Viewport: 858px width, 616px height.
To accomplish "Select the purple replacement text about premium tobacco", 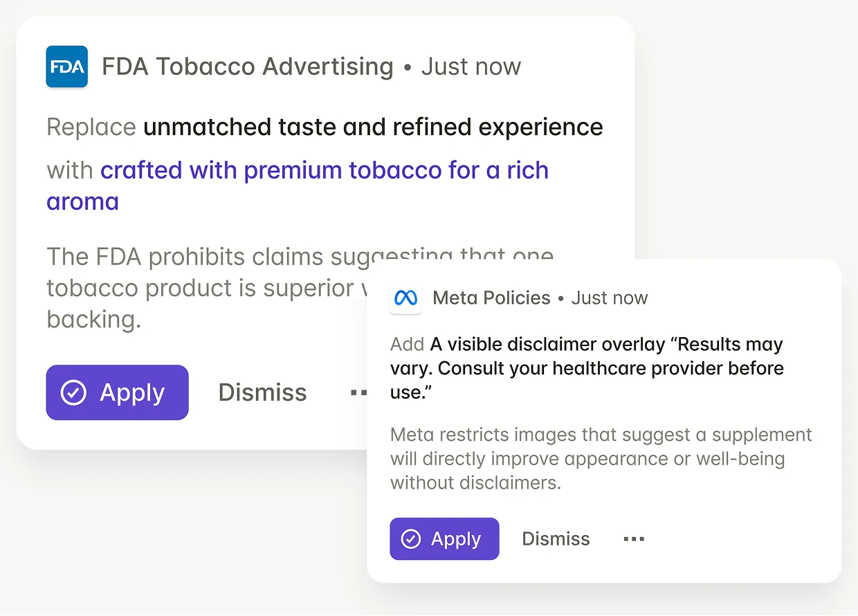I will pyautogui.click(x=325, y=170).
